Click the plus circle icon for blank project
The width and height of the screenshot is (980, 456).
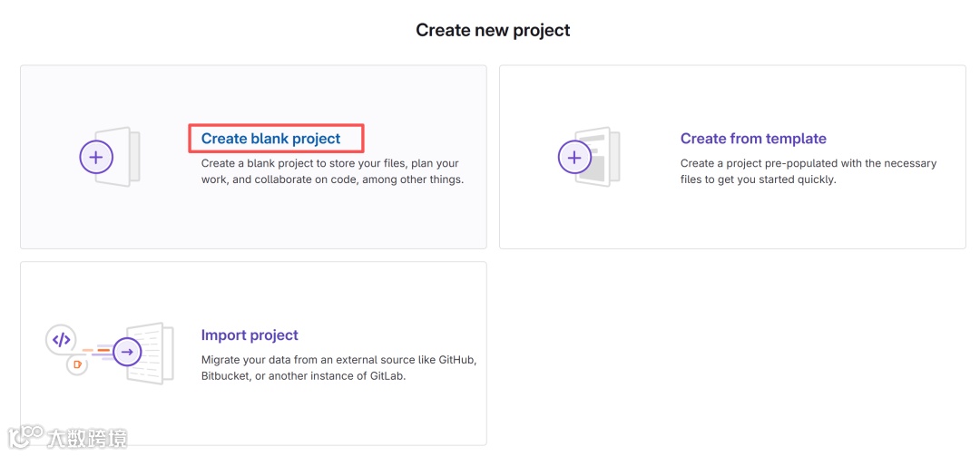pyautogui.click(x=96, y=157)
